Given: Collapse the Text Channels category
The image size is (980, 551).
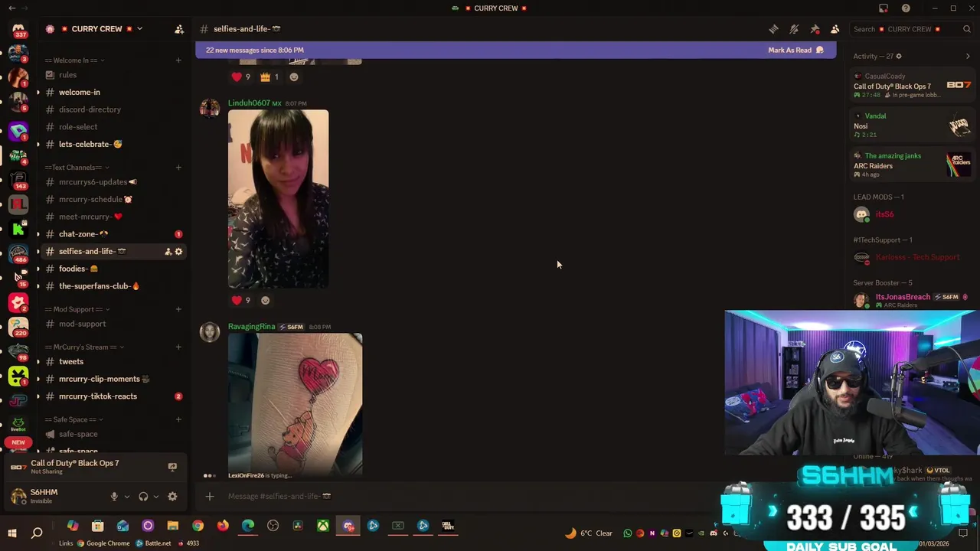Looking at the screenshot, I should (x=77, y=168).
